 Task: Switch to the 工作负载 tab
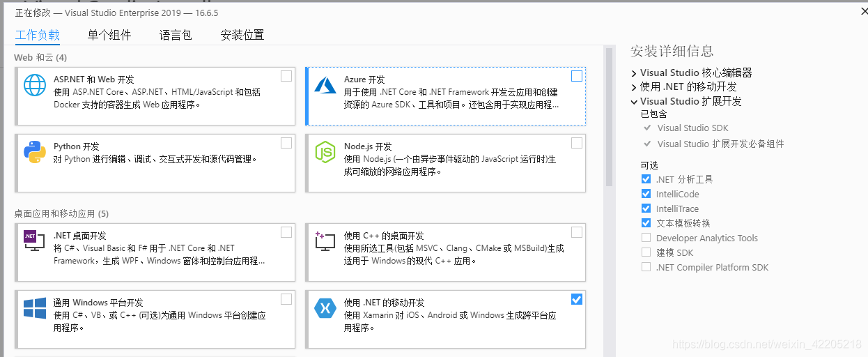click(38, 35)
